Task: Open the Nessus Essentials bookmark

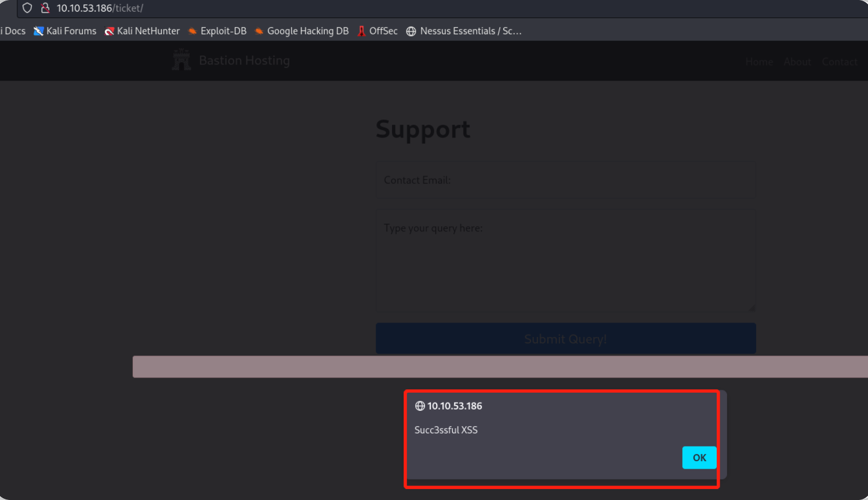Action: tap(464, 31)
